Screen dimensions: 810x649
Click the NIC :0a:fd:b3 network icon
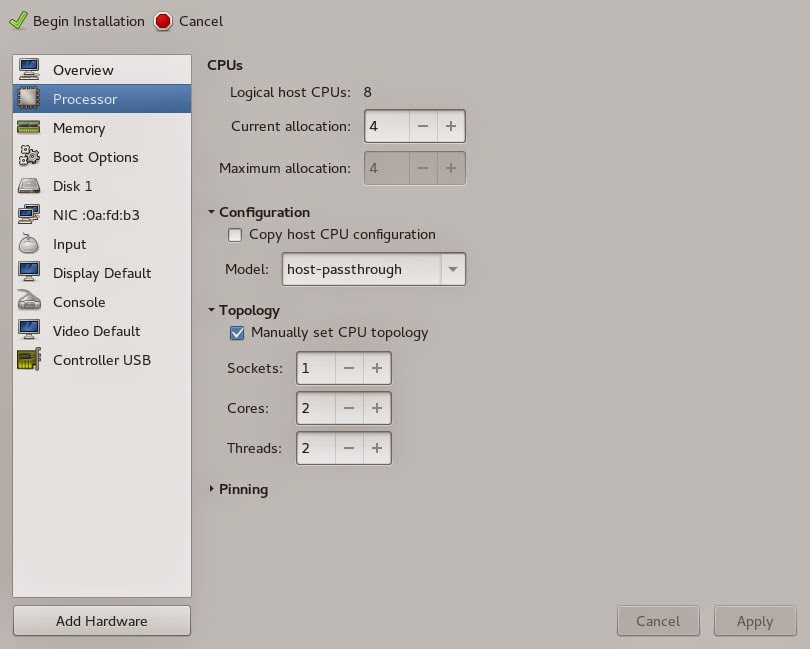pyautogui.click(x=30, y=215)
